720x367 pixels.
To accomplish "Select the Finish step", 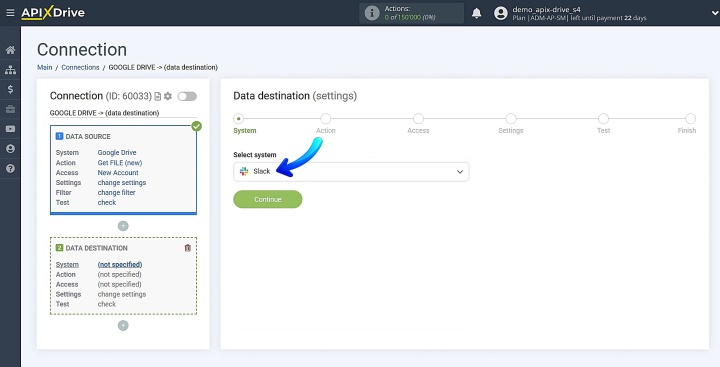I will [691, 119].
